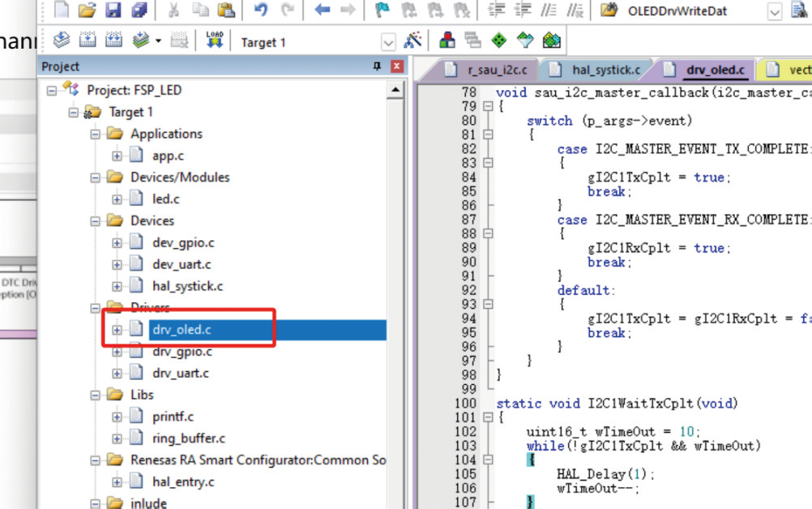
Task: Open the batch build dropdown arrow
Action: (x=158, y=41)
